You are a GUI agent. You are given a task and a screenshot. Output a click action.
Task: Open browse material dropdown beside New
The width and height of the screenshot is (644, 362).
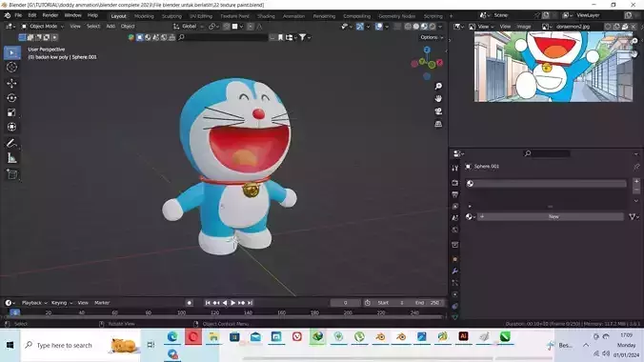(471, 216)
